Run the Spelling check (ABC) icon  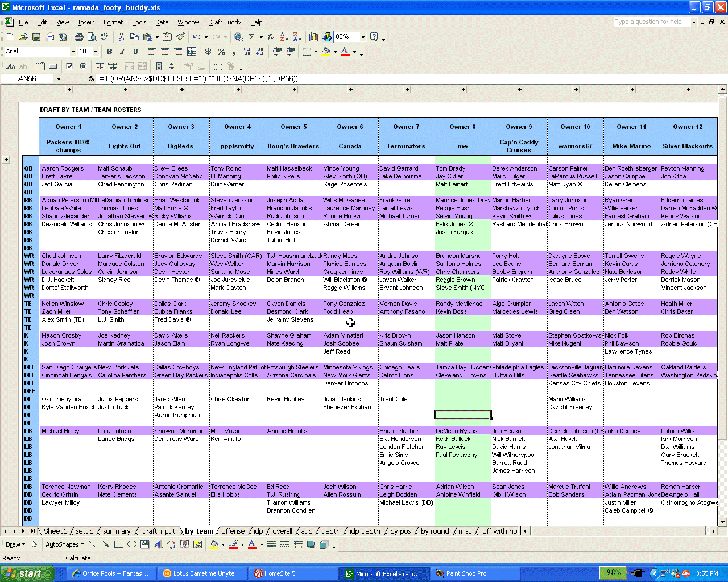click(105, 37)
